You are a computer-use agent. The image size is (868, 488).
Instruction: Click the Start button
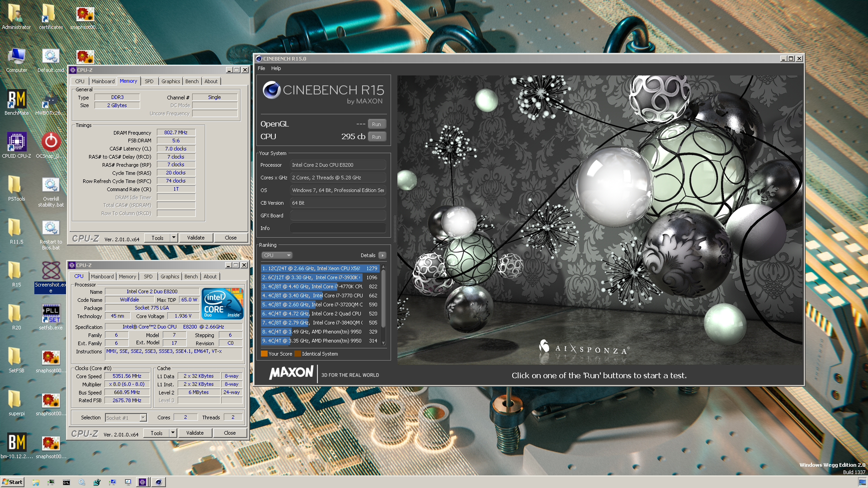[12, 482]
